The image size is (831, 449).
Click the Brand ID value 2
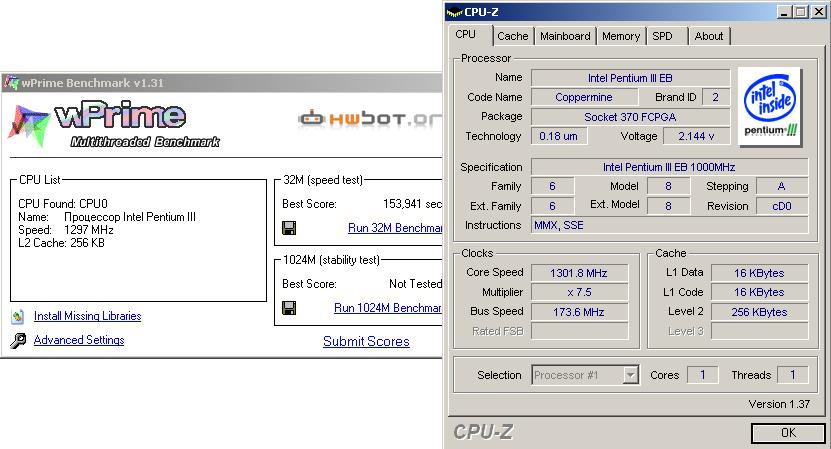click(x=716, y=98)
